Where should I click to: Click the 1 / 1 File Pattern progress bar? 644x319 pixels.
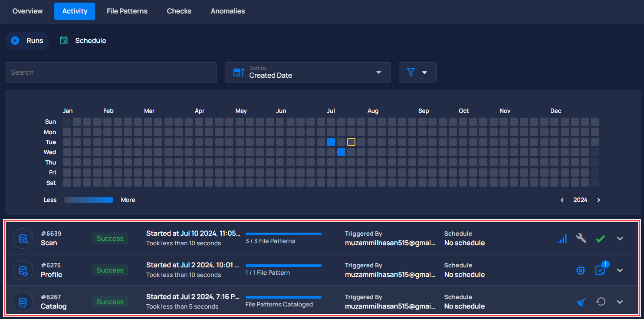click(283, 266)
